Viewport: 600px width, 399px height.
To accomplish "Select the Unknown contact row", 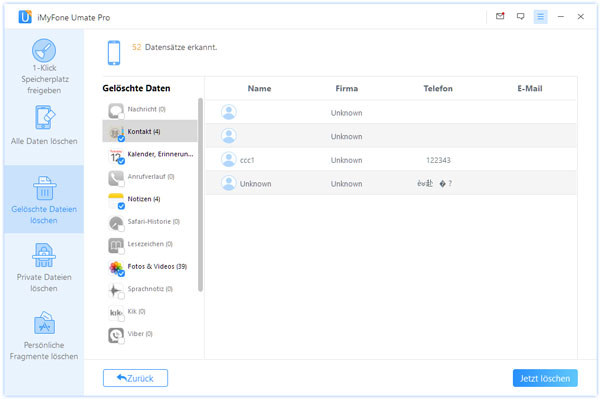I will point(391,183).
